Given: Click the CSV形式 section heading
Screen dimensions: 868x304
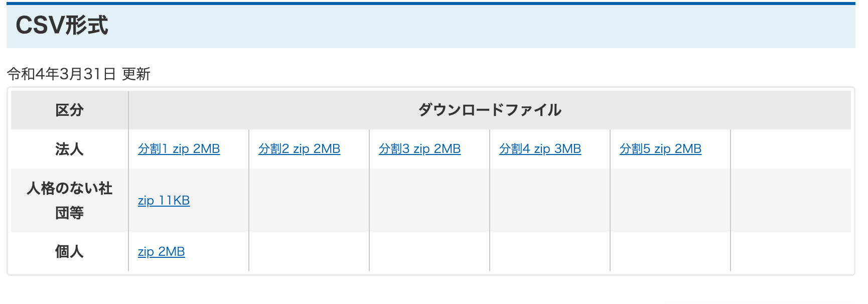Looking at the screenshot, I should 62,26.
